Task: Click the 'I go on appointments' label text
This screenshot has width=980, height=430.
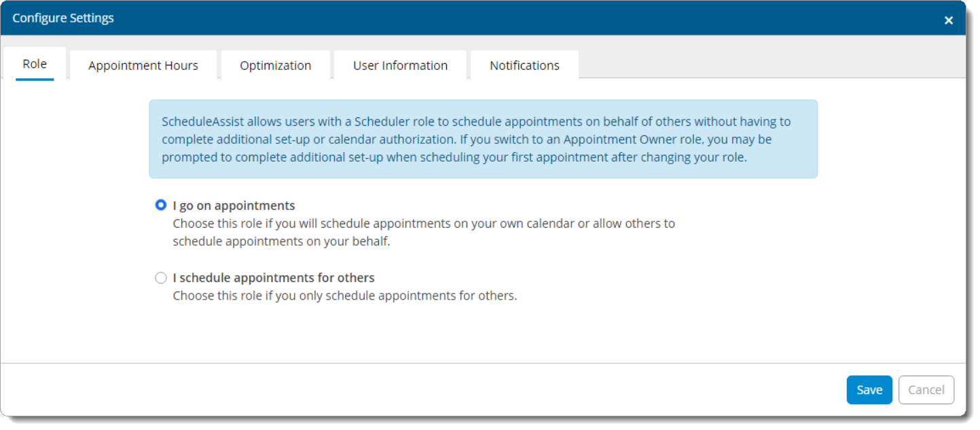Action: [x=234, y=206]
